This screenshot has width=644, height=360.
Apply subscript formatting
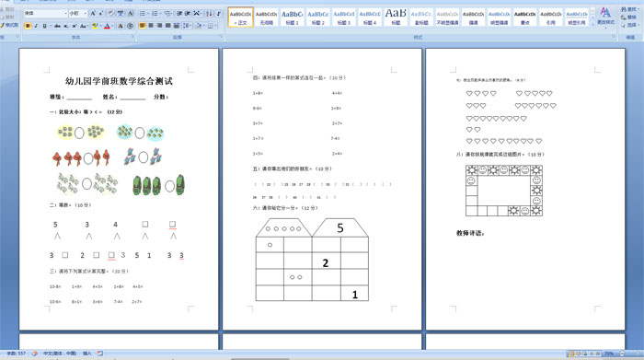pyautogui.click(x=65, y=26)
